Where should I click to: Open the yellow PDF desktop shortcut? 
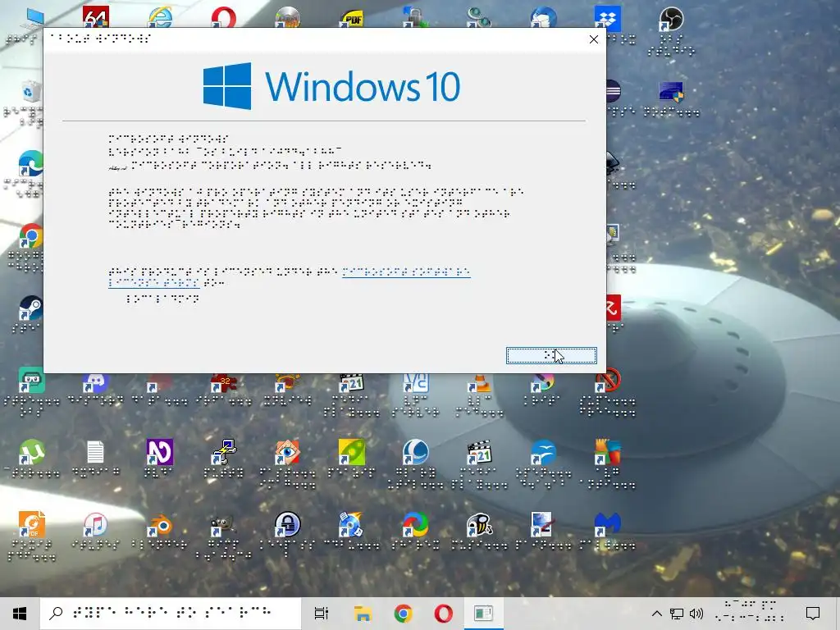[x=352, y=17]
